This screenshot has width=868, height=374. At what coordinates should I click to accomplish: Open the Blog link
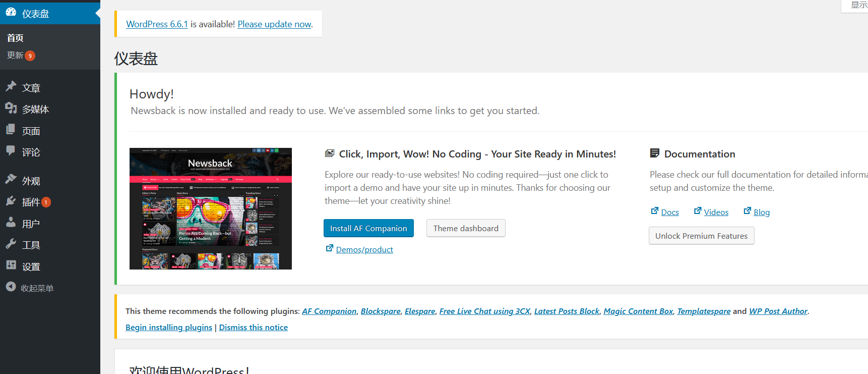[762, 212]
